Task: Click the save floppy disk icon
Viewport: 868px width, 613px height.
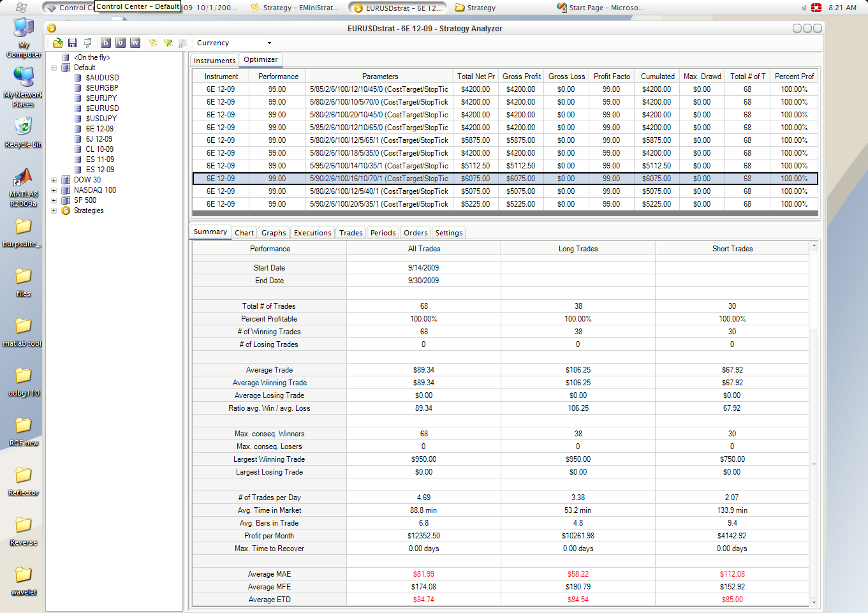Action: coord(73,43)
